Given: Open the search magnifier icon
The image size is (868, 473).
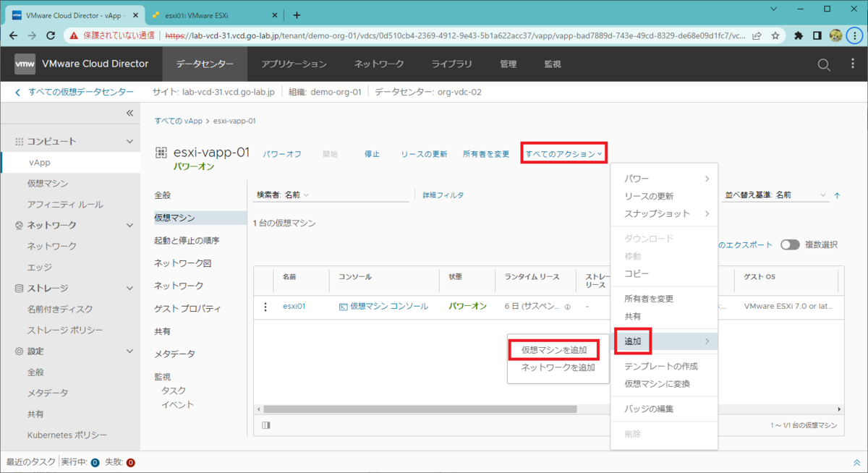Looking at the screenshot, I should (x=823, y=64).
